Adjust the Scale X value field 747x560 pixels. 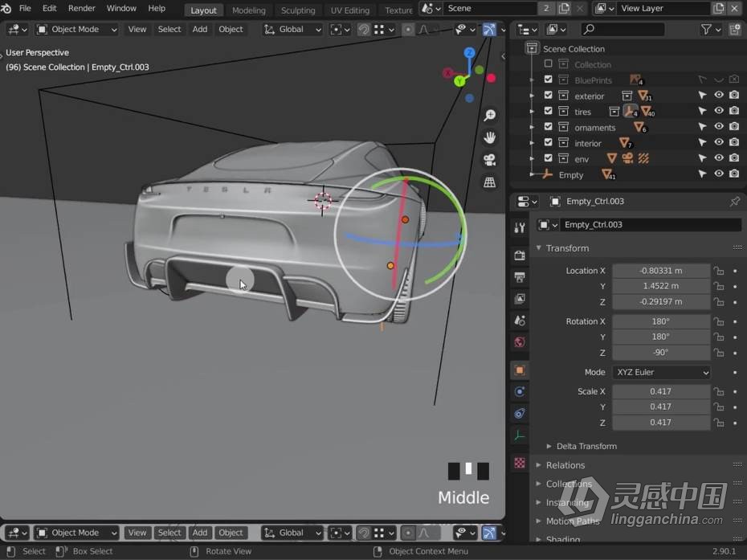(661, 391)
